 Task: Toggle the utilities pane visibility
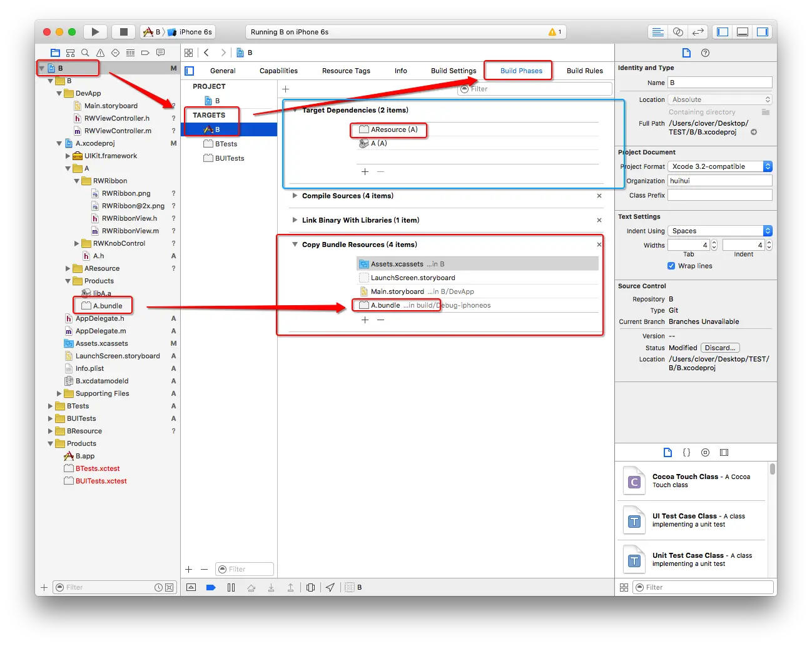point(763,32)
